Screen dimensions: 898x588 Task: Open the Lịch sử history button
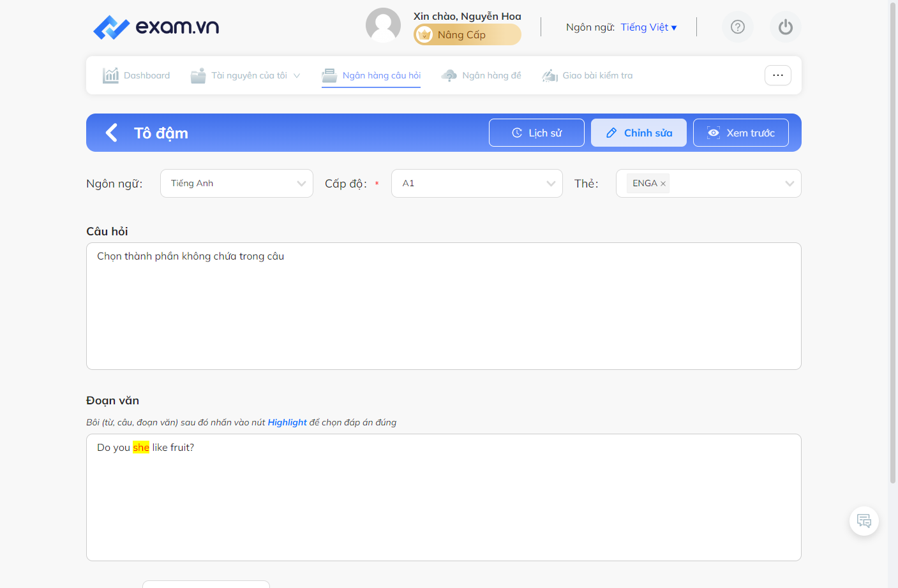[x=537, y=133]
